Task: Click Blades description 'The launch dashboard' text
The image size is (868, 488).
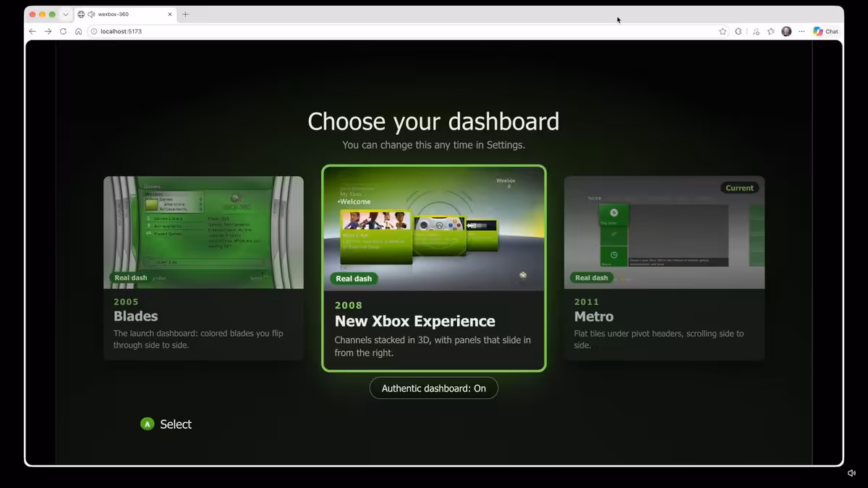Action: [x=198, y=340]
